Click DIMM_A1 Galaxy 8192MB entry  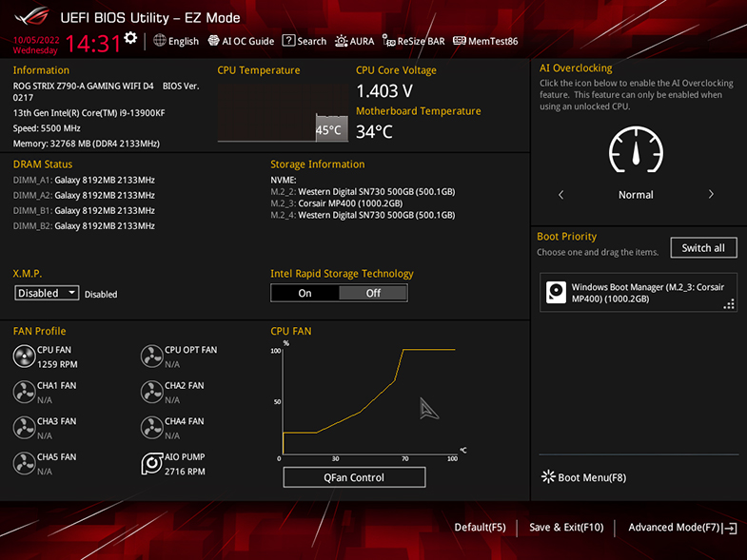[84, 180]
